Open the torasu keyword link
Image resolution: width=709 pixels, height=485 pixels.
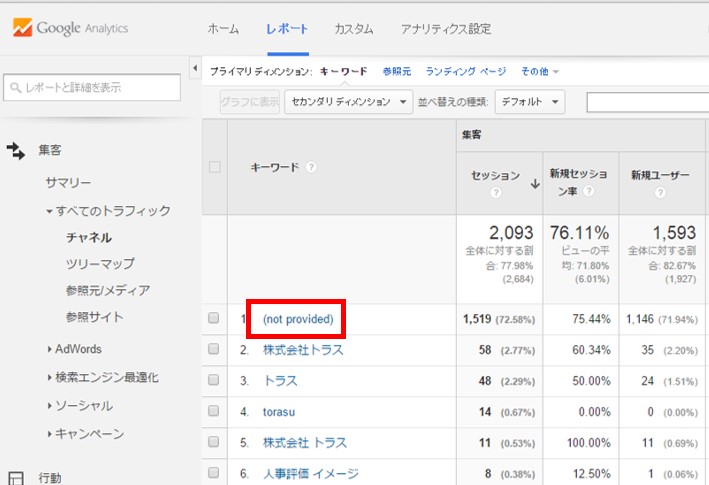pos(279,412)
